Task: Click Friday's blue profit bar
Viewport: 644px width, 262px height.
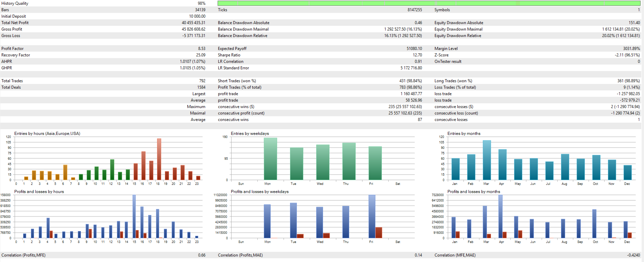Action: [x=372, y=216]
